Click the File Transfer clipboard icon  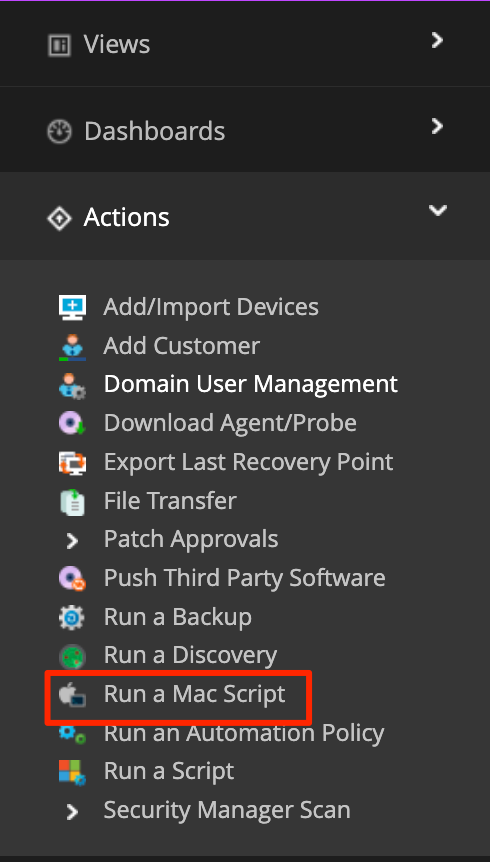[72, 501]
